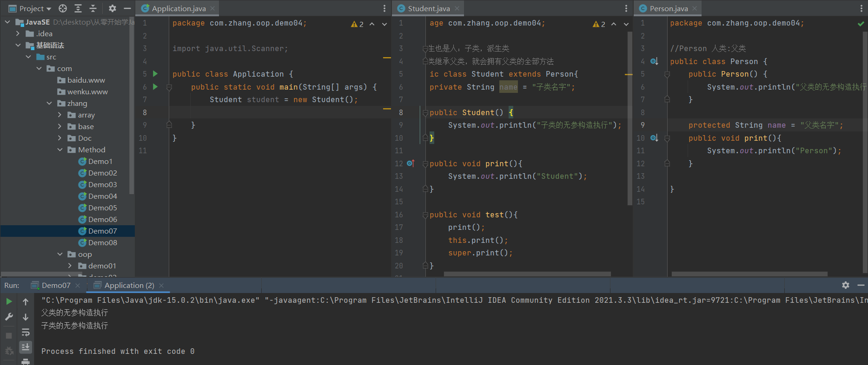Open Student.java editor tab options menu

(626, 8)
